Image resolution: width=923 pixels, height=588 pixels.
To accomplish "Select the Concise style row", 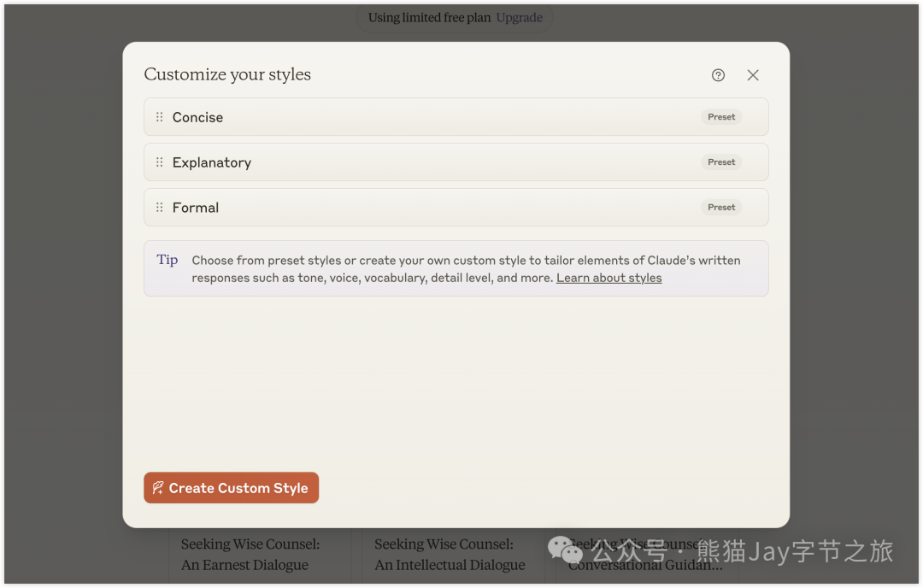I will pos(456,116).
